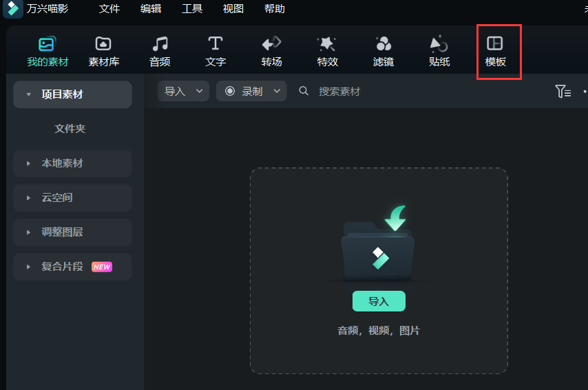Click the 音频, 视频, 图片 caption text
The height and width of the screenshot is (390, 588).
point(379,331)
